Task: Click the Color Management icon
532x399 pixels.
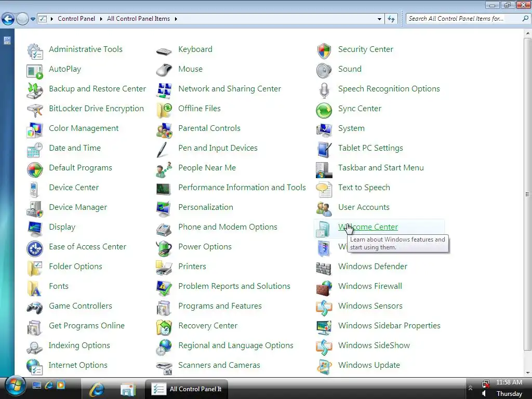Action: [x=35, y=130]
